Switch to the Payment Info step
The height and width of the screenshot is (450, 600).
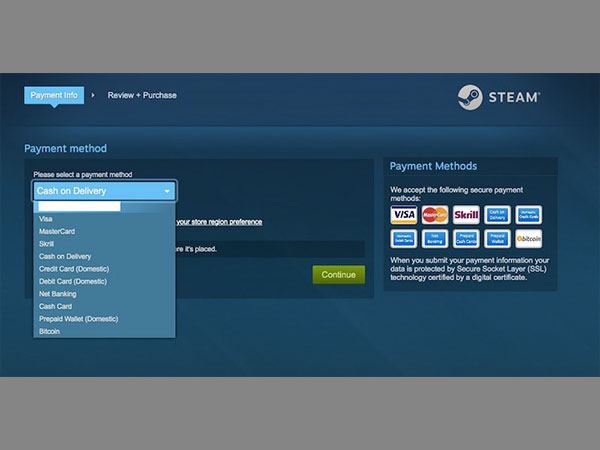[54, 95]
